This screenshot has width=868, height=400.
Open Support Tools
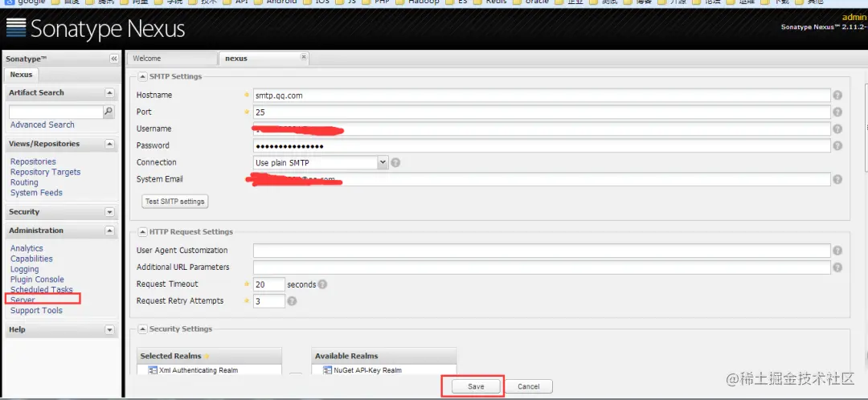tap(36, 310)
